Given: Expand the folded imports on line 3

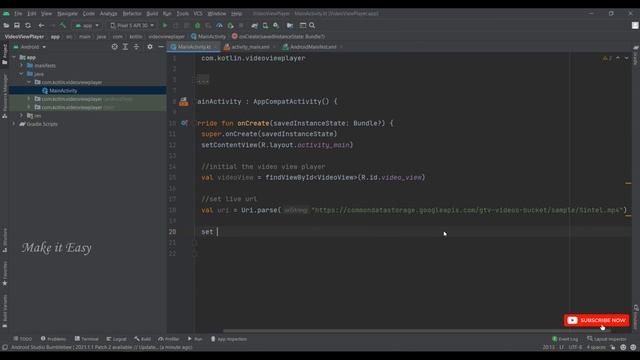Looking at the screenshot, I should click(x=203, y=80).
